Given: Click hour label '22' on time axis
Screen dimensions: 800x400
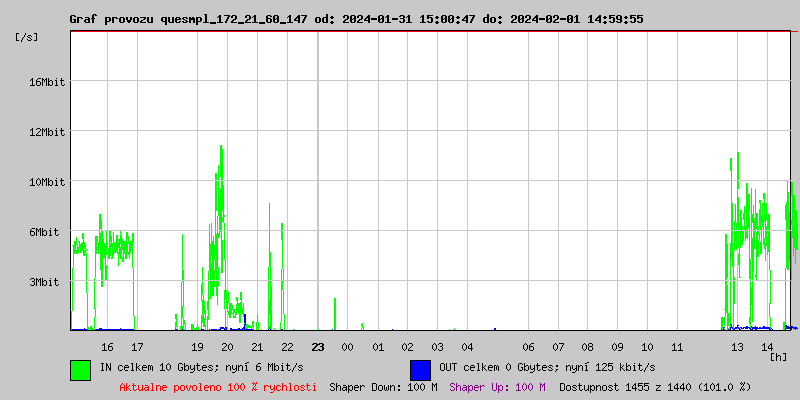Looking at the screenshot, I should click(287, 347).
